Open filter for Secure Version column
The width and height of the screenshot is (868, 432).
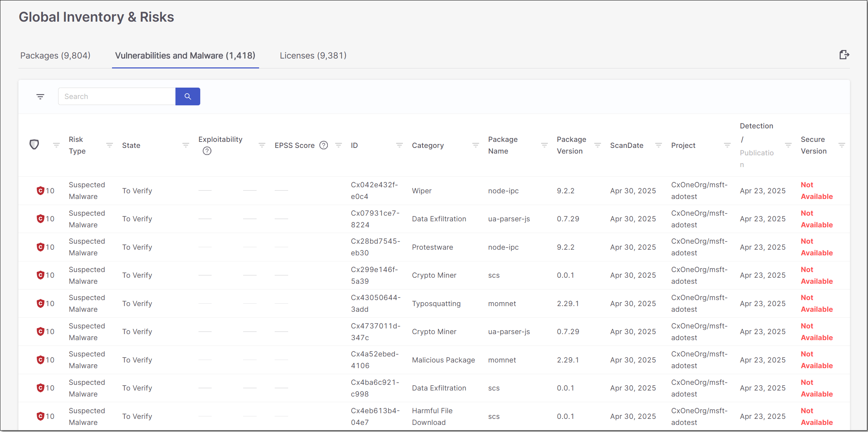pyautogui.click(x=842, y=145)
